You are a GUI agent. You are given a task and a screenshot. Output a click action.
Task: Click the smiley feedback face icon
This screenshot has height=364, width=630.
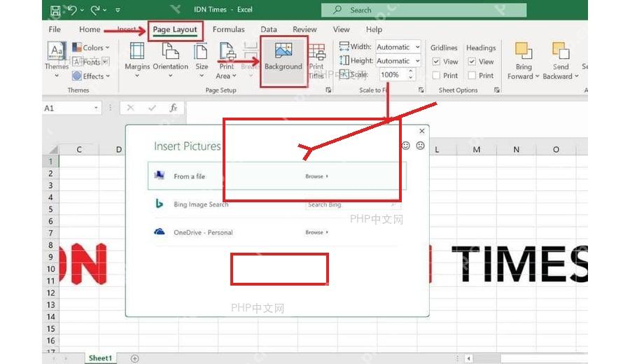(406, 146)
